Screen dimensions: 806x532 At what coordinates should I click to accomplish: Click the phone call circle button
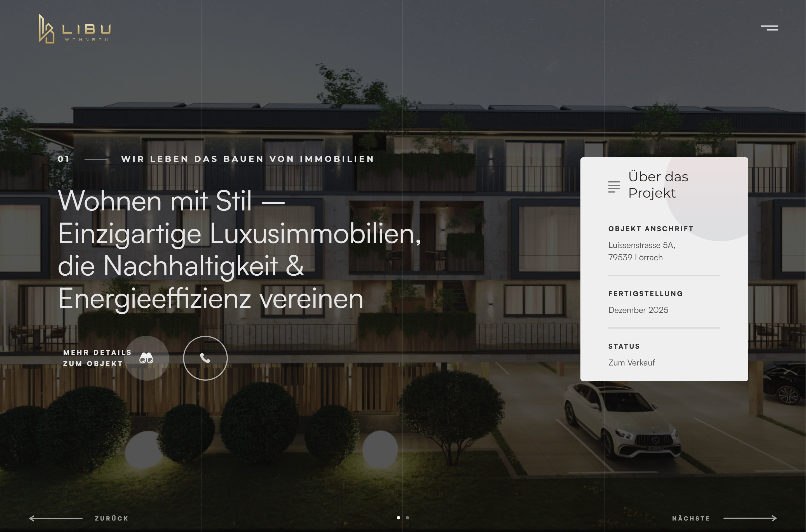pyautogui.click(x=205, y=358)
